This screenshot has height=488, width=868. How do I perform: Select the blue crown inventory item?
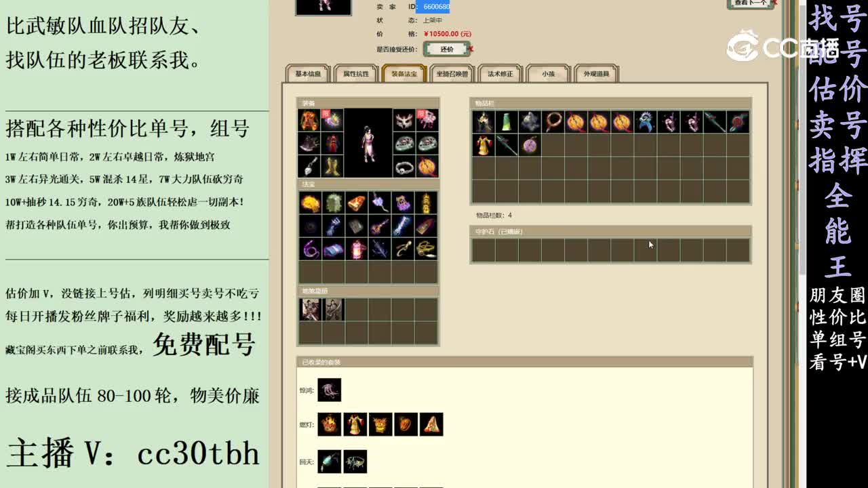coord(646,122)
